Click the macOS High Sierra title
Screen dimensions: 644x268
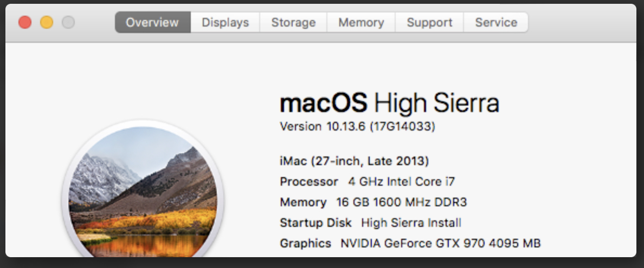[x=389, y=103]
